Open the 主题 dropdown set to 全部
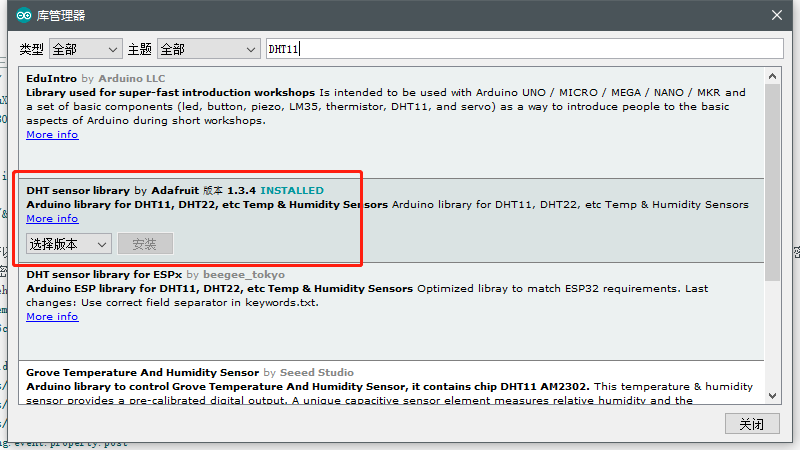The image size is (800, 450). pyautogui.click(x=209, y=49)
